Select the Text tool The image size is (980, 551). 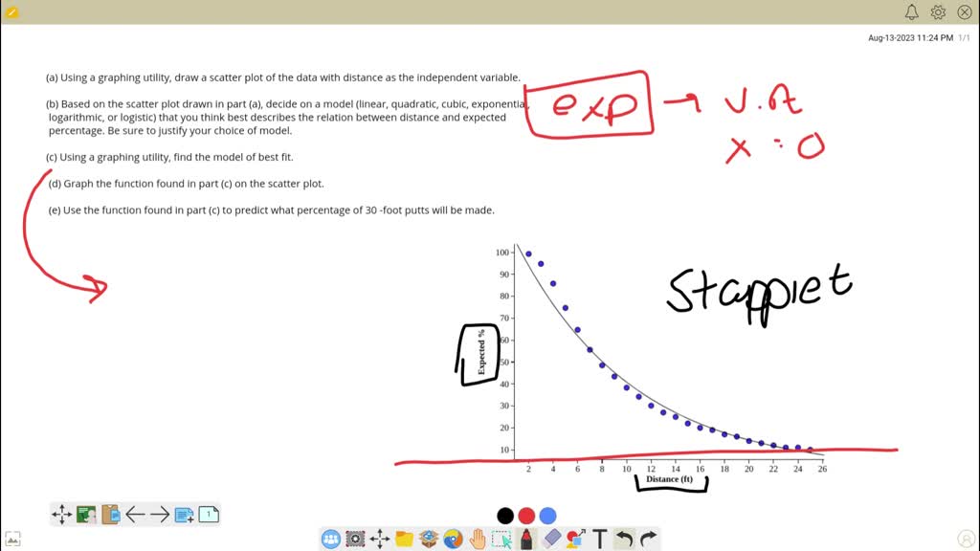tap(599, 539)
